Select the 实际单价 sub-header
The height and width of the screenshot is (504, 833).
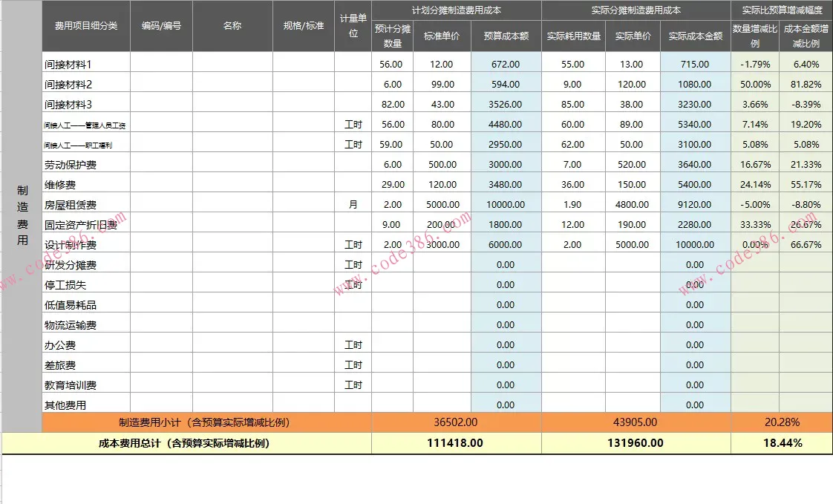[633, 36]
